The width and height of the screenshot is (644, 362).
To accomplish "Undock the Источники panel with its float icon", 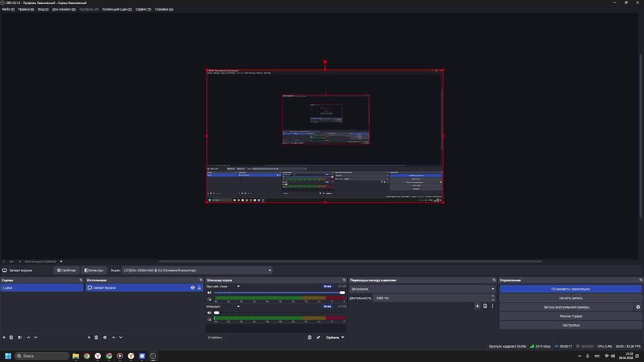I will point(201,280).
